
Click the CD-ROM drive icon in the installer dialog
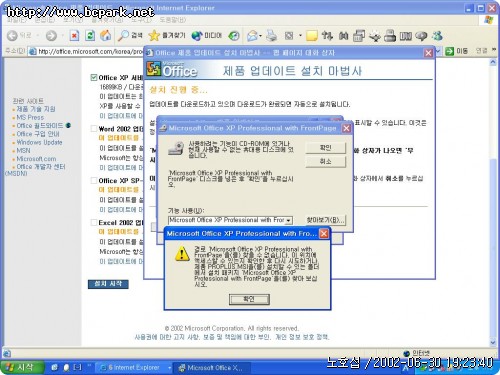(176, 148)
